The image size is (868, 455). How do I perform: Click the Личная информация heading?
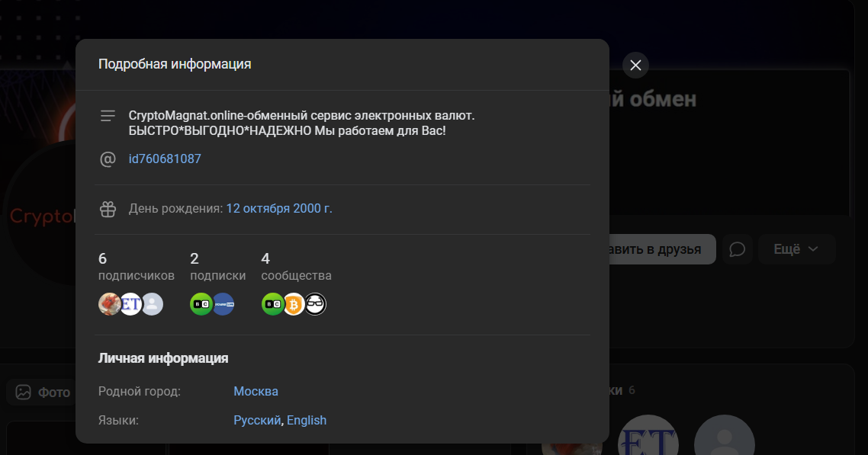[163, 358]
